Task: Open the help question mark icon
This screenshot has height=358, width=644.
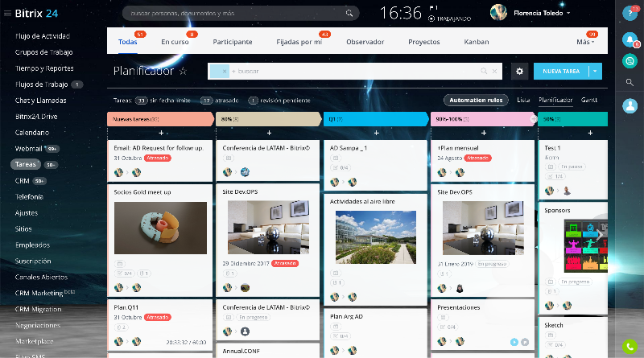Action: [x=630, y=14]
